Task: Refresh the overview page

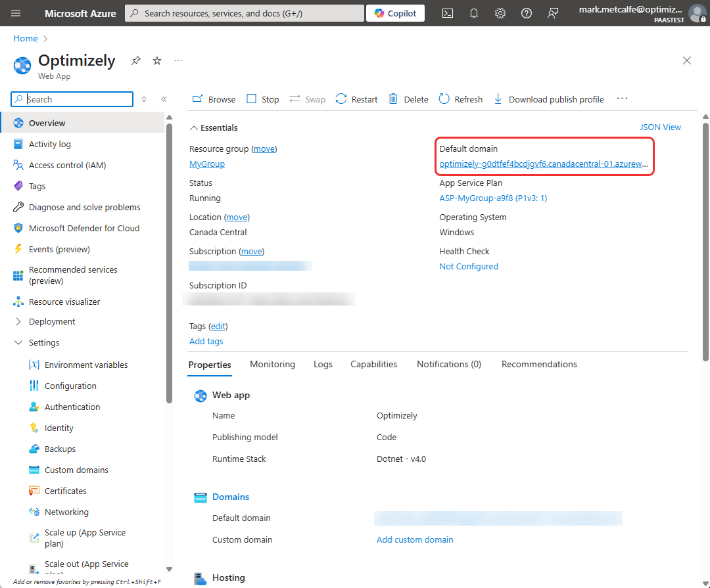Action: [460, 99]
